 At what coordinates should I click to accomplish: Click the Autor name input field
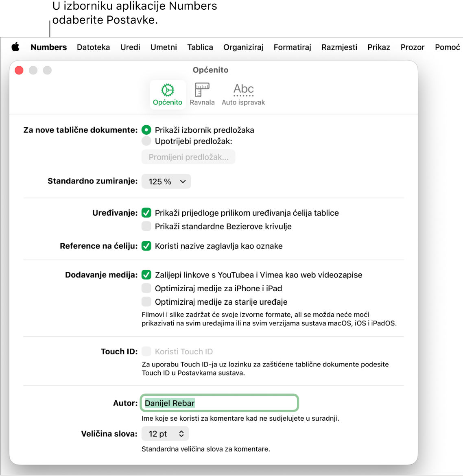219,403
